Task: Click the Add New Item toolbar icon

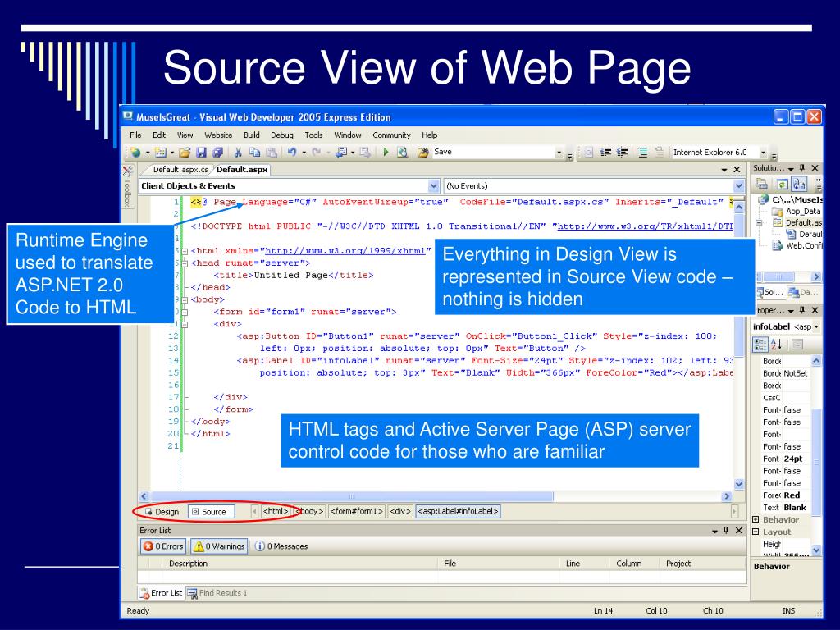Action: point(160,153)
